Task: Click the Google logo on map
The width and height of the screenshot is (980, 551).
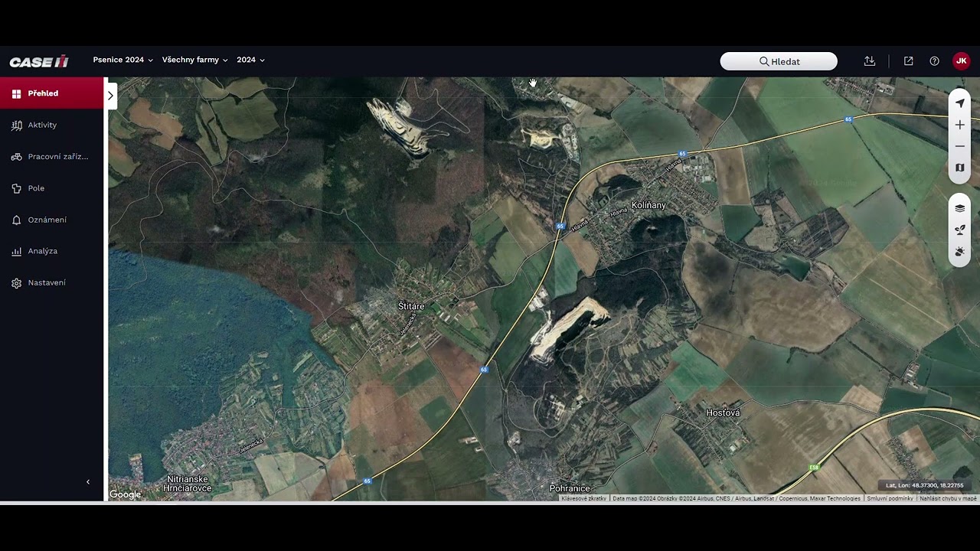Action: click(125, 494)
